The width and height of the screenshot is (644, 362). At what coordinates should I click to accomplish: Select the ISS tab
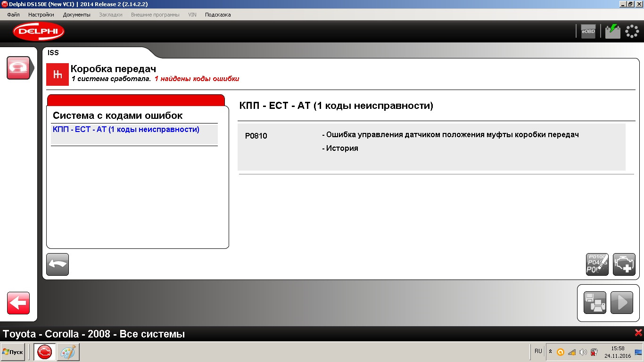click(53, 53)
